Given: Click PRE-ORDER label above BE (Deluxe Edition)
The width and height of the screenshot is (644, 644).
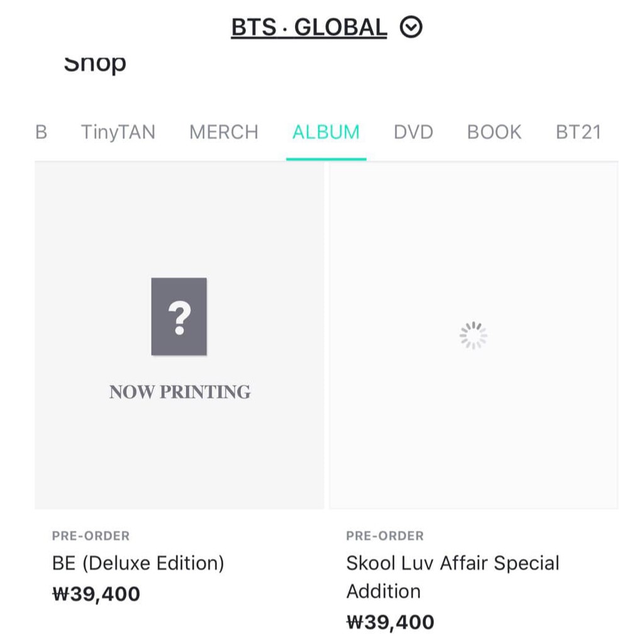Looking at the screenshot, I should coord(91,536).
